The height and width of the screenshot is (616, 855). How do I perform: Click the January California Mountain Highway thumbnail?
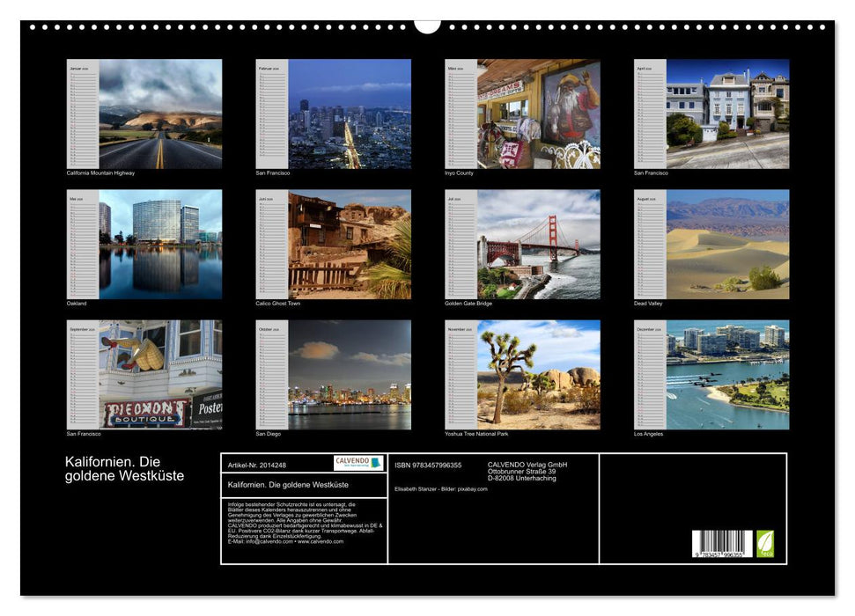click(154, 113)
